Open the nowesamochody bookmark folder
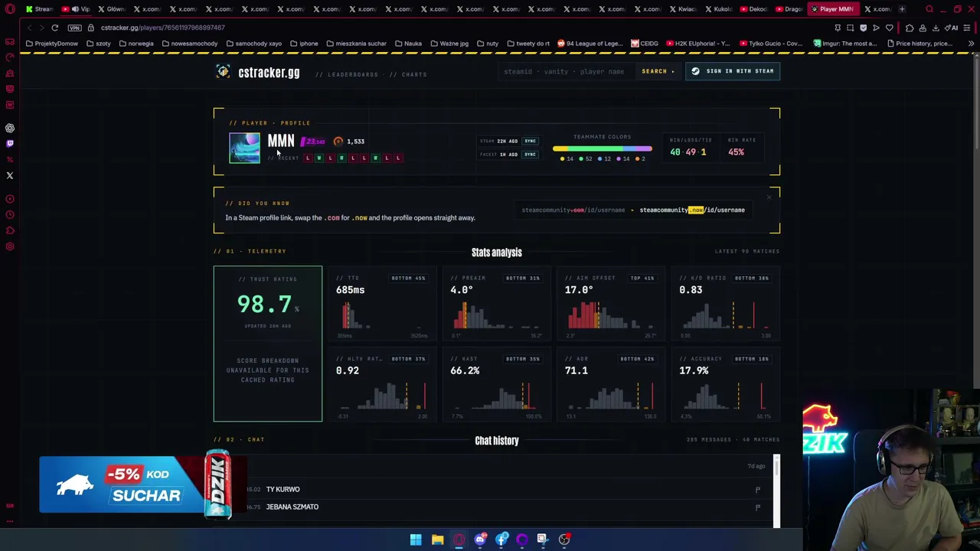The height and width of the screenshot is (551, 980). (x=190, y=44)
